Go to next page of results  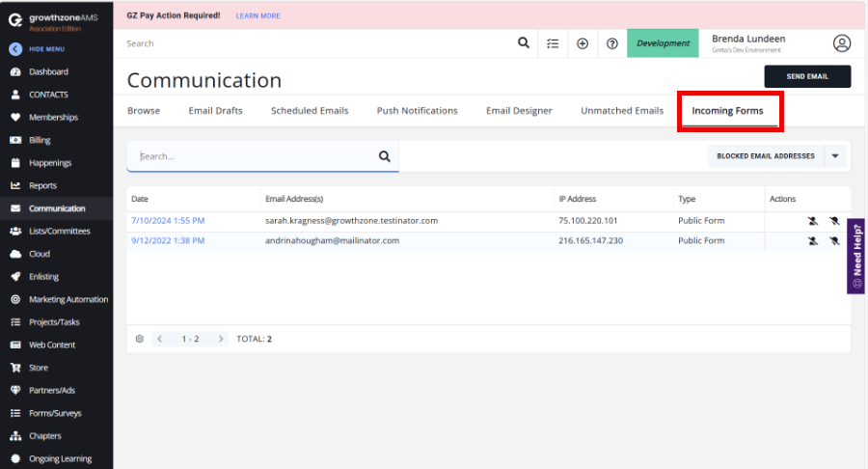point(221,339)
